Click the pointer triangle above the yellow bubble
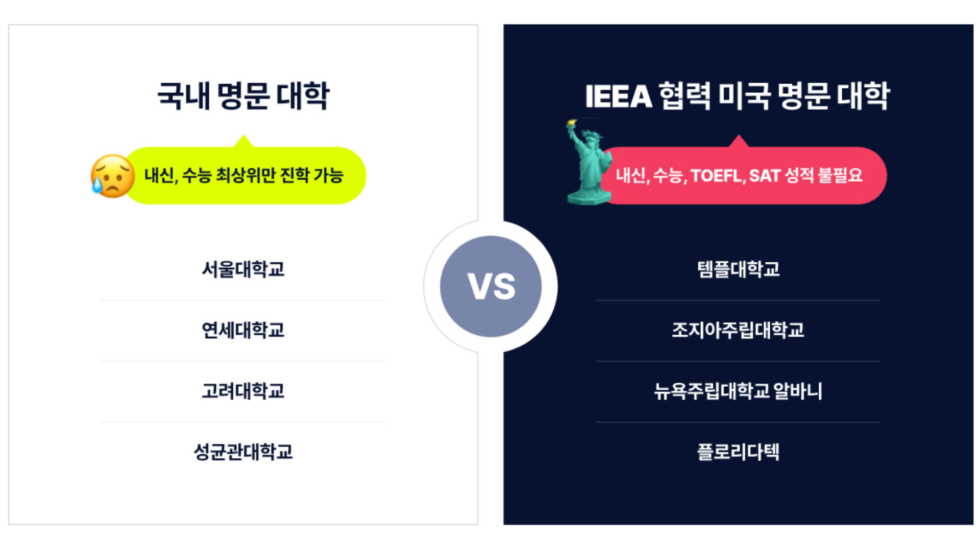 (x=244, y=141)
